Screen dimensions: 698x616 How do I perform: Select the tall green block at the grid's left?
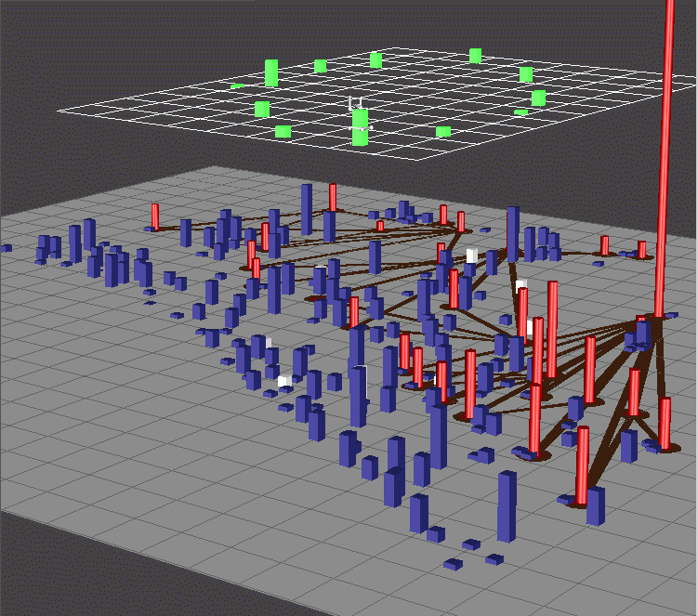271,72
